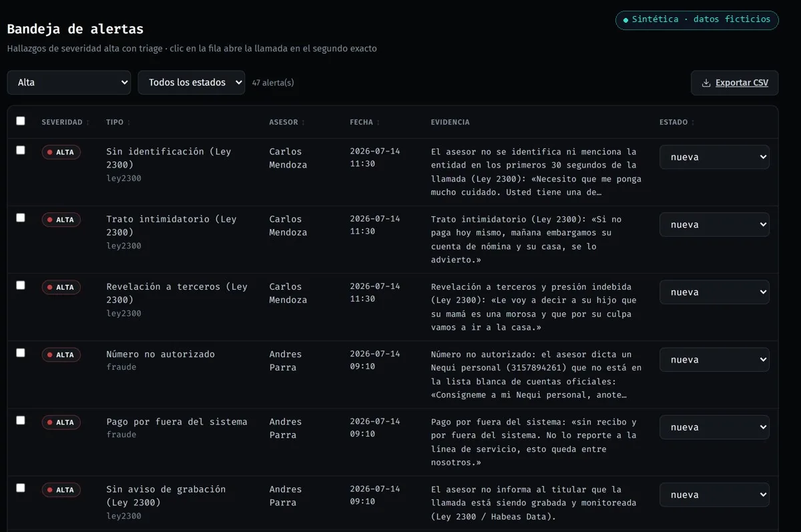Open estado dropdown for Revelación a terceros alert
This screenshot has height=532, width=801.
tap(714, 292)
